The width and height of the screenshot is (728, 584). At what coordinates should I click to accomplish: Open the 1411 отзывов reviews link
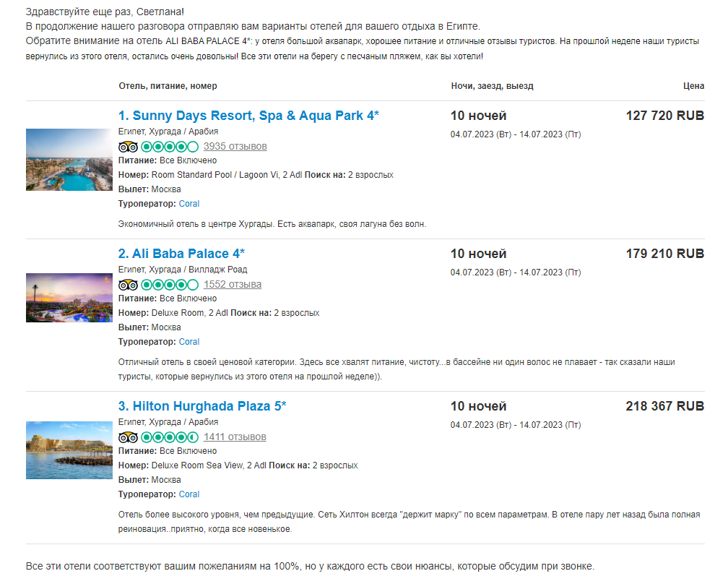point(235,437)
